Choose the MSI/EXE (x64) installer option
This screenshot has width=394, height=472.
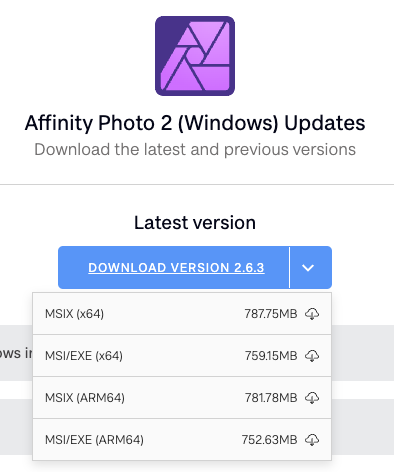(x=182, y=356)
